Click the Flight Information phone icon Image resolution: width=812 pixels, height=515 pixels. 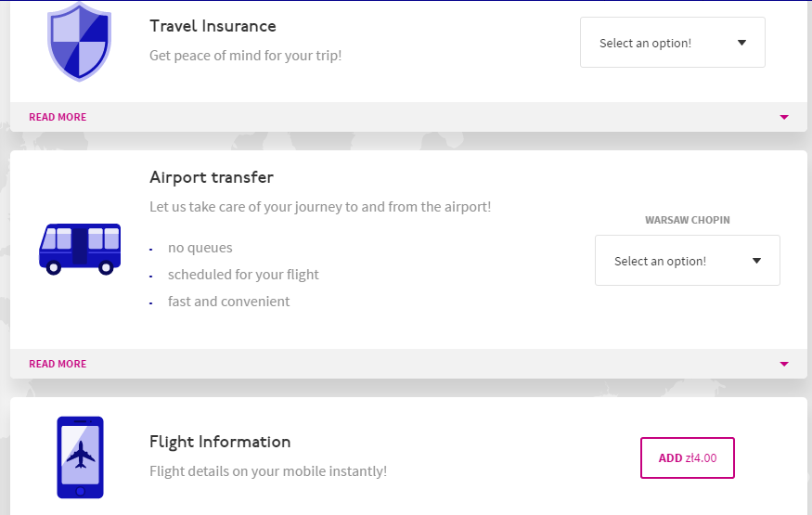click(x=80, y=457)
